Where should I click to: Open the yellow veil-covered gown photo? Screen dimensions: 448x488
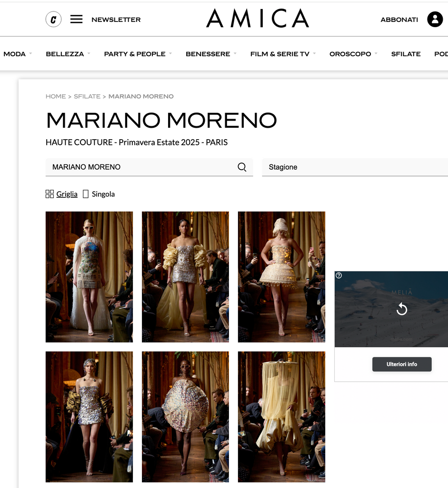click(x=281, y=417)
